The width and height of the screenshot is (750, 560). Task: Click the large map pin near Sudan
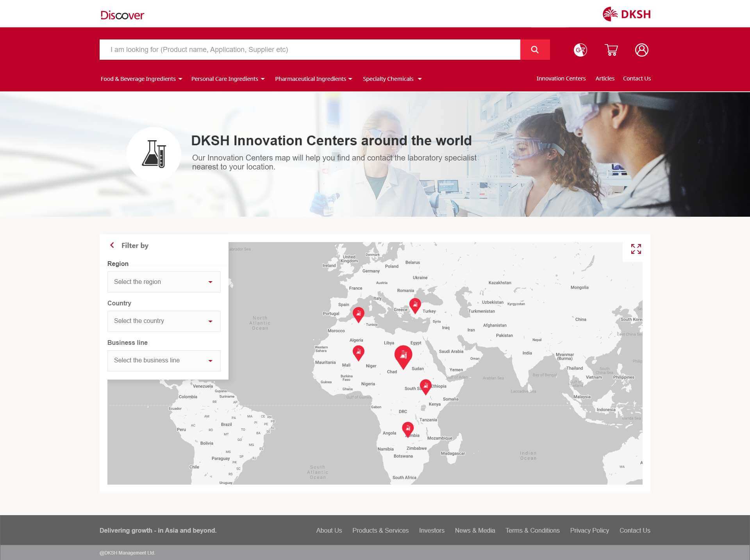point(403,355)
